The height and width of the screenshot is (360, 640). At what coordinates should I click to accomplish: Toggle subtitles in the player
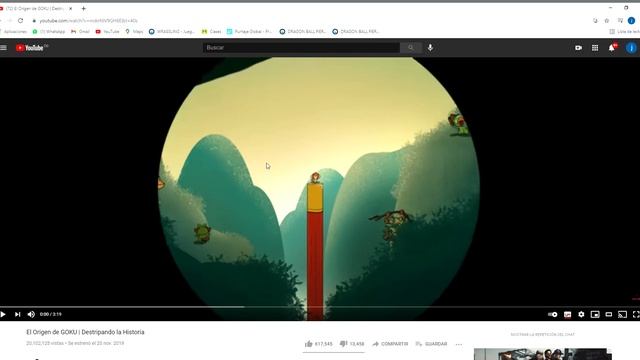[567, 314]
